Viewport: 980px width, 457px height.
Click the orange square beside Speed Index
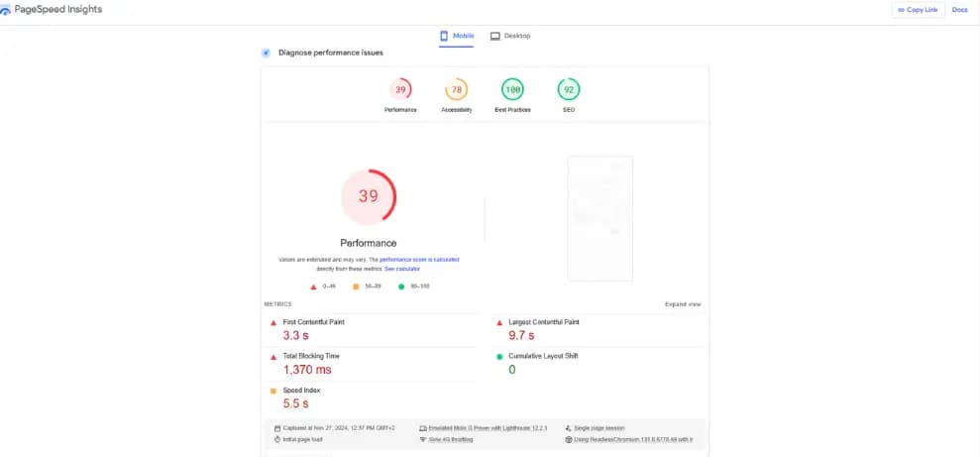(x=273, y=391)
